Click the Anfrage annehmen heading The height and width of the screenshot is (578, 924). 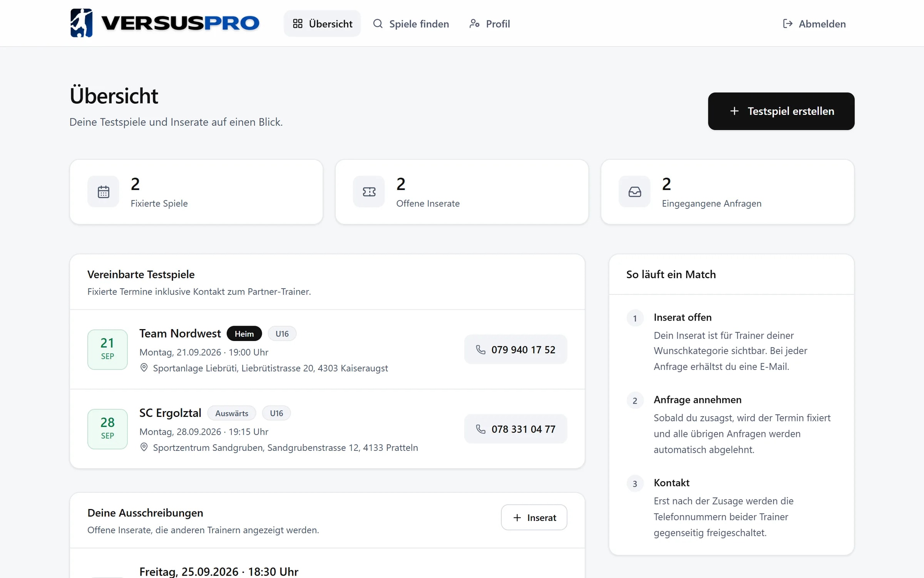(698, 400)
